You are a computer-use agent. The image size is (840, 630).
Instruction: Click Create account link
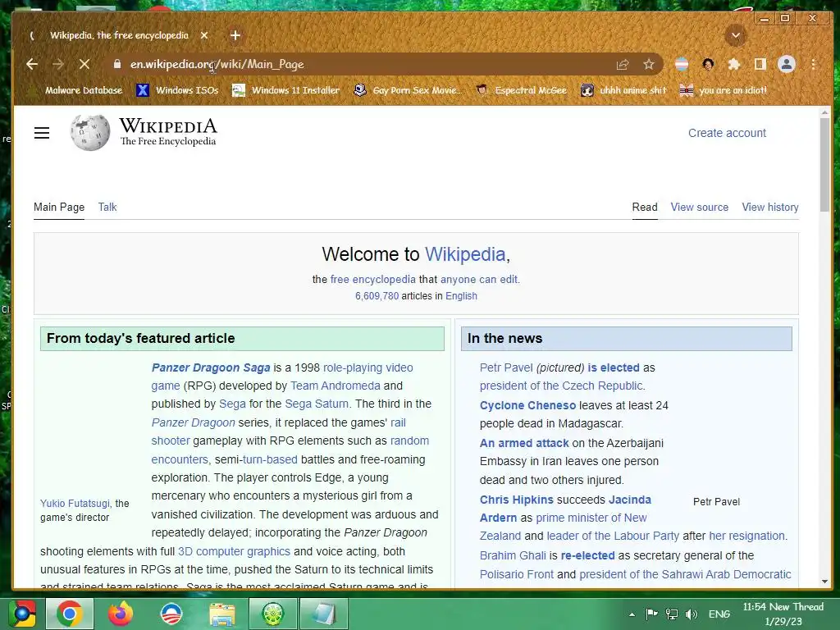click(x=727, y=133)
